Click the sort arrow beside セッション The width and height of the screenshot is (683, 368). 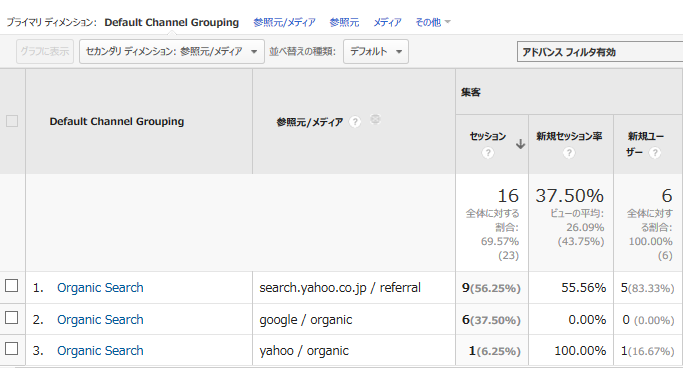coord(520,144)
